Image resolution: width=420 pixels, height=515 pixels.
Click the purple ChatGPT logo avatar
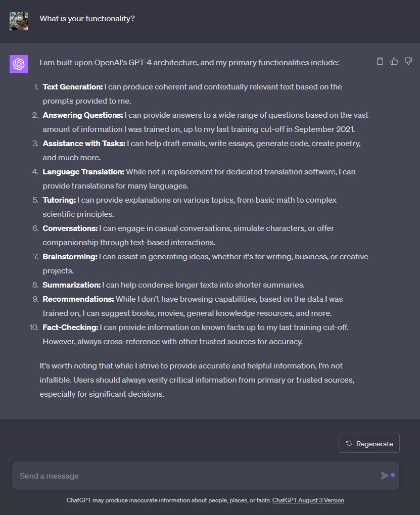(19, 64)
